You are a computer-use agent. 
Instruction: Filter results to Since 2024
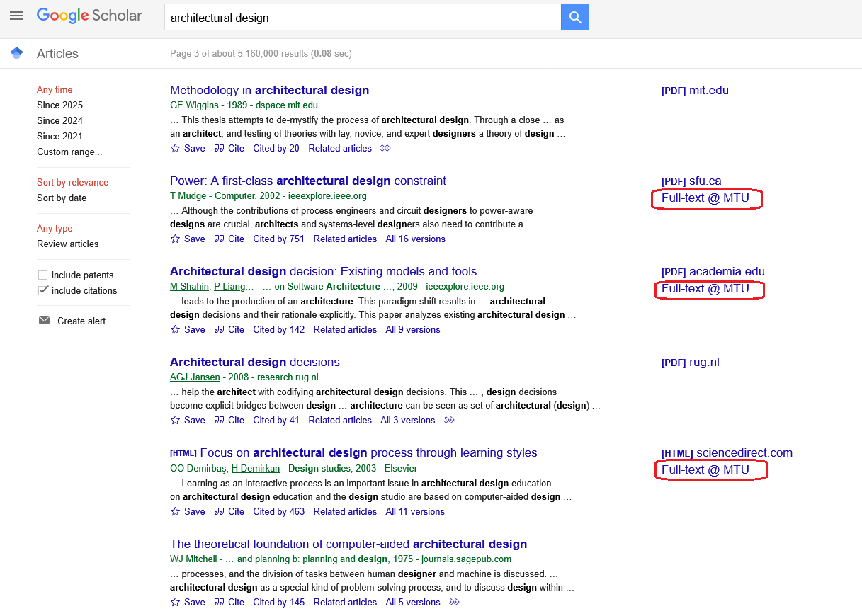[59, 120]
